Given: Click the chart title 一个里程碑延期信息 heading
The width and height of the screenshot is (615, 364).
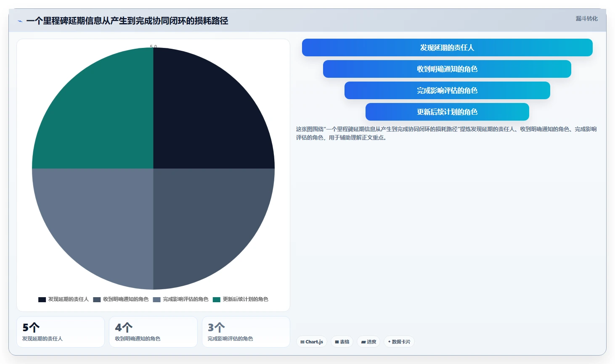Looking at the screenshot, I should point(127,21).
